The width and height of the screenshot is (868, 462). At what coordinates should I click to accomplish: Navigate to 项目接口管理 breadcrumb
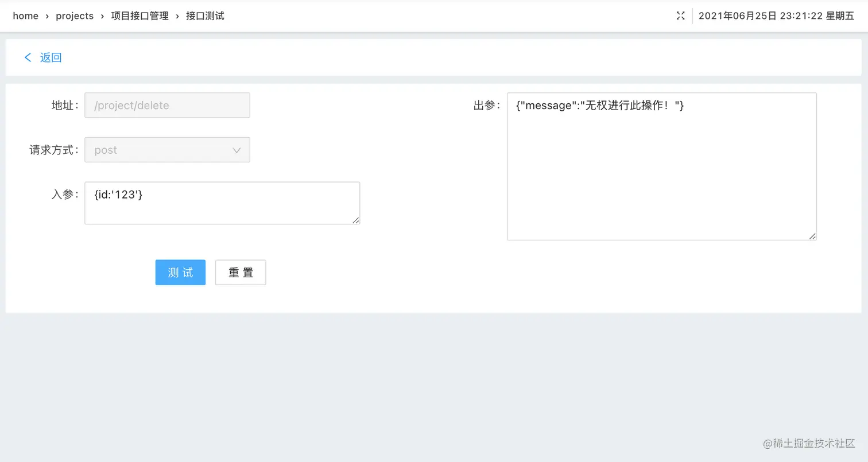[140, 16]
